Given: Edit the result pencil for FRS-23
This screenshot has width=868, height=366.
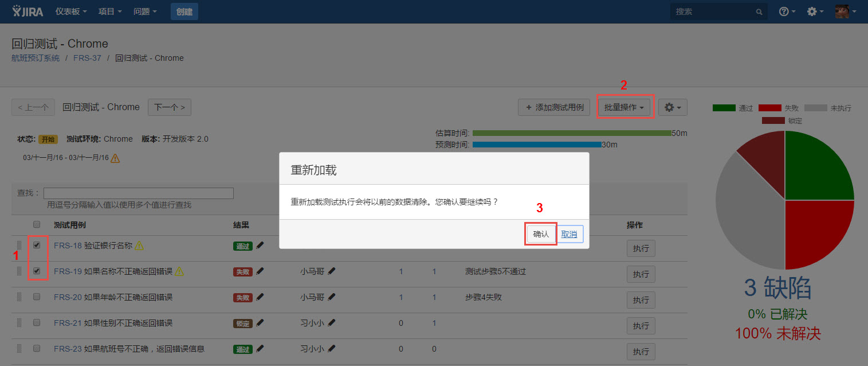Looking at the screenshot, I should click(260, 348).
